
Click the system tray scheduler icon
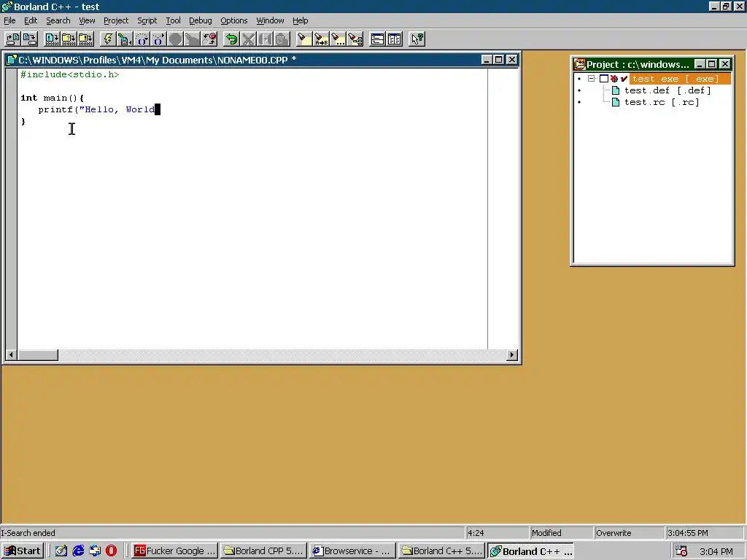point(682,551)
